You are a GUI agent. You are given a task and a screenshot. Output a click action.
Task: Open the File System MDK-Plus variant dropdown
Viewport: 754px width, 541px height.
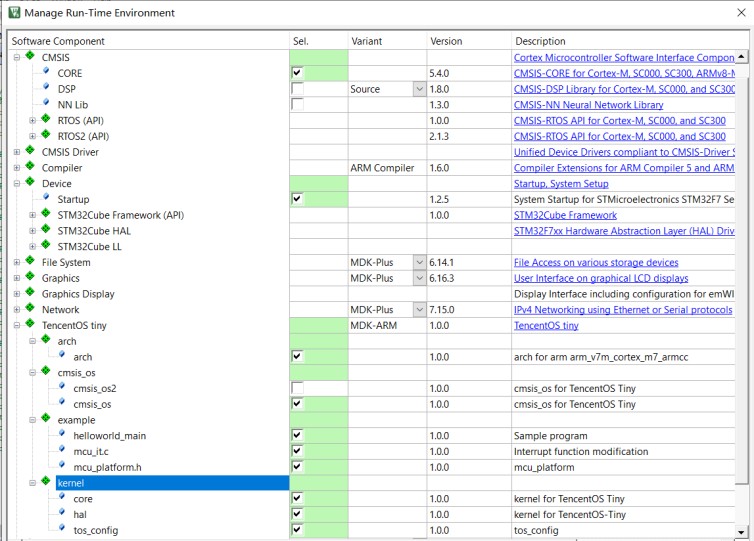click(x=419, y=262)
